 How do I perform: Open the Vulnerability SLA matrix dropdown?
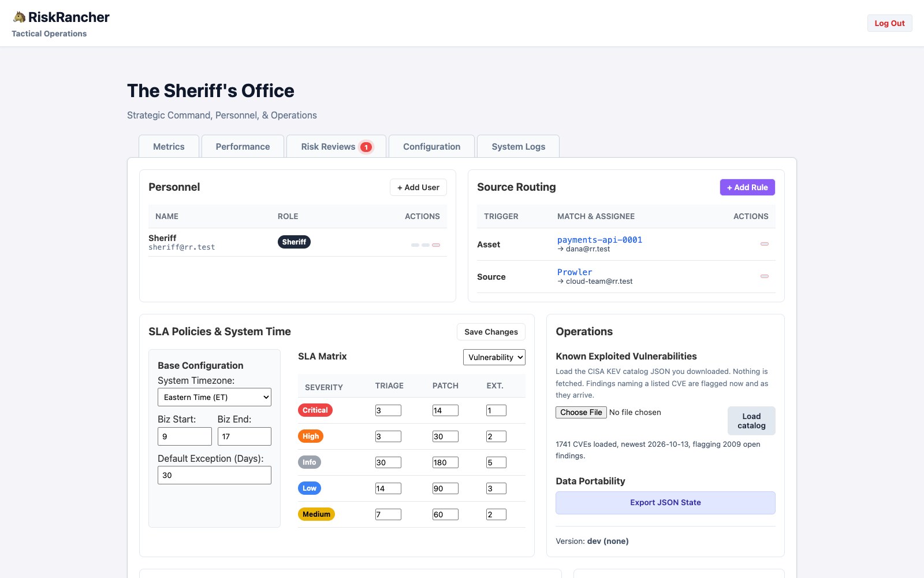tap(494, 357)
